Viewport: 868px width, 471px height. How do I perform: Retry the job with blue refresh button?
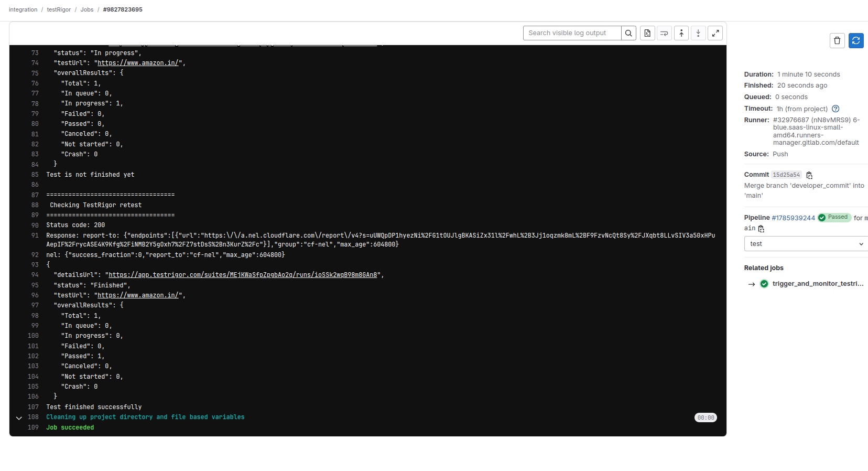[x=856, y=40]
